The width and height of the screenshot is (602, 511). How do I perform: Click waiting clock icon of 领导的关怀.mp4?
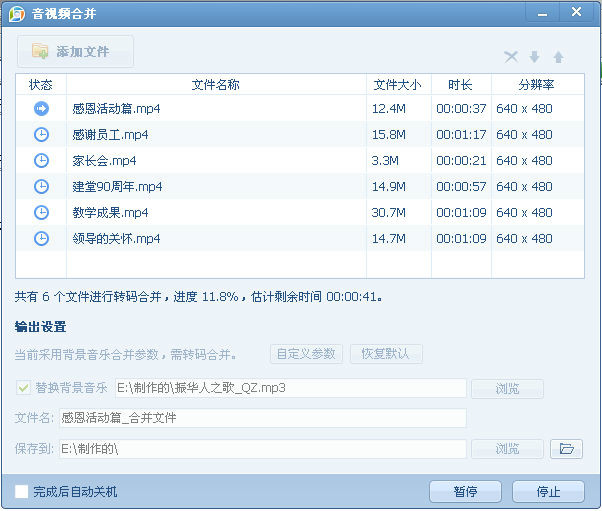41,238
